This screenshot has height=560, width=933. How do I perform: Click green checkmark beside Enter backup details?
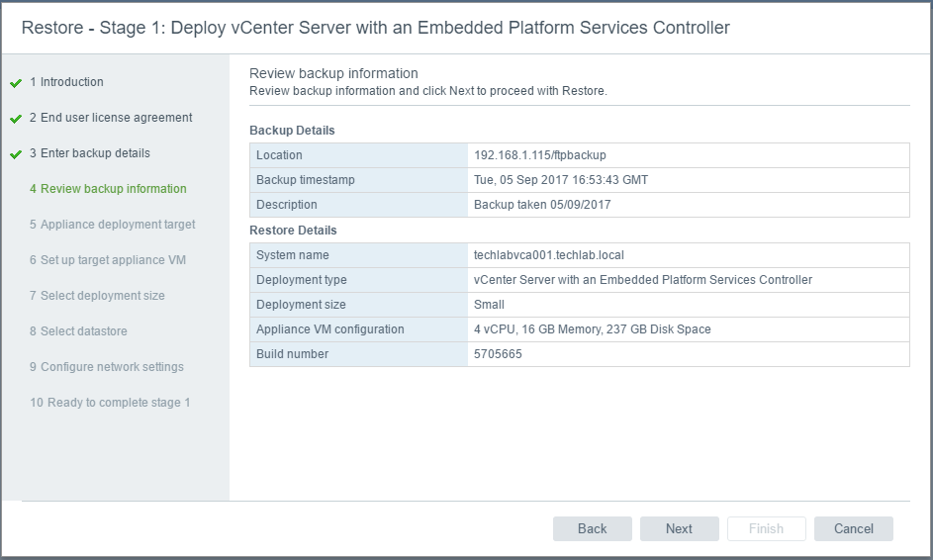click(16, 154)
